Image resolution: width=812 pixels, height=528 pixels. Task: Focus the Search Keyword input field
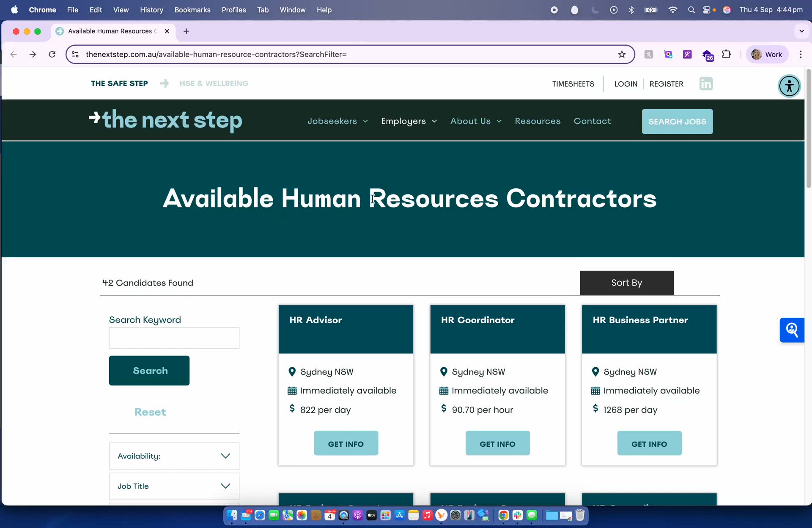(174, 338)
